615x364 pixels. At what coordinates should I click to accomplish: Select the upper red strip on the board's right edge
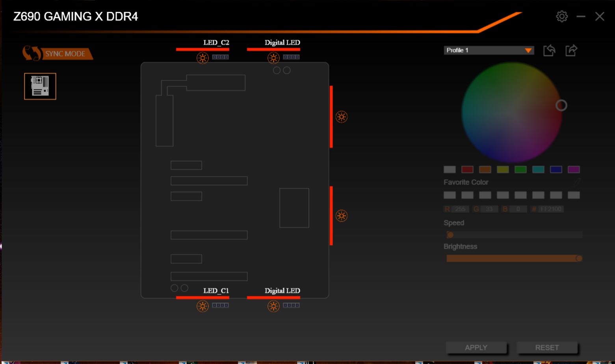tap(331, 117)
